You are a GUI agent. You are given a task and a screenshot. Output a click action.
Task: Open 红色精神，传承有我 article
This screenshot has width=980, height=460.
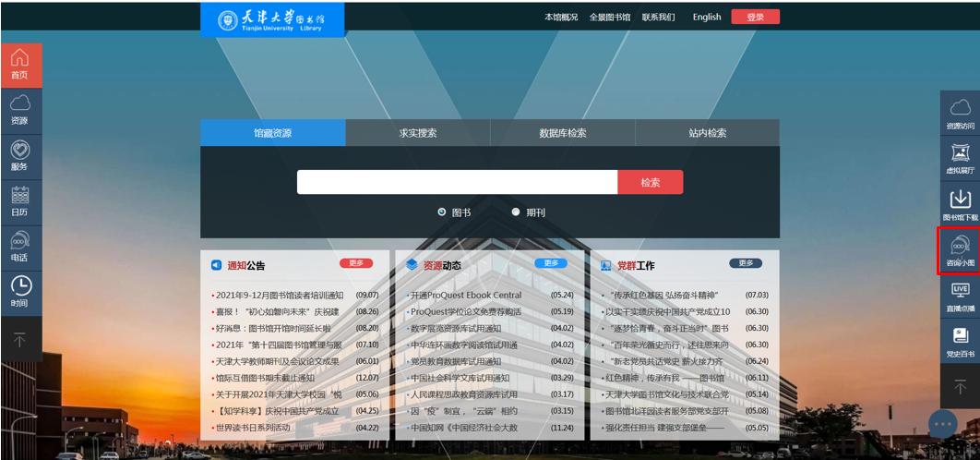point(665,378)
